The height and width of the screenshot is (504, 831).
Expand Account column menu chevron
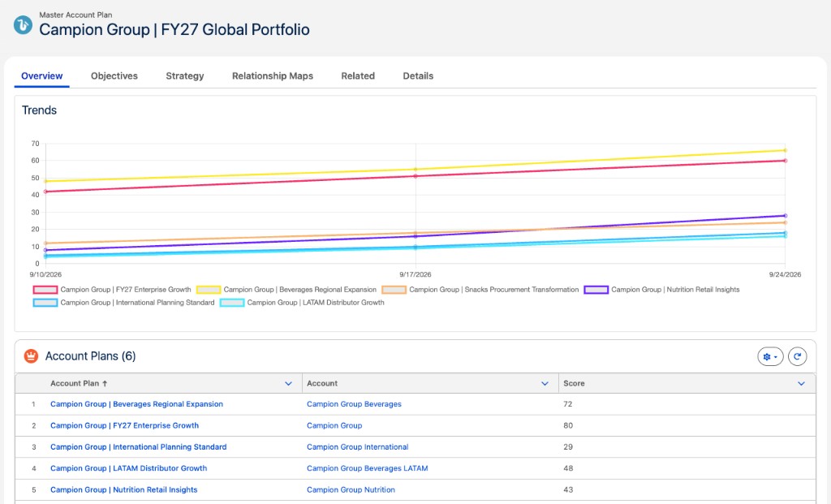(x=545, y=383)
